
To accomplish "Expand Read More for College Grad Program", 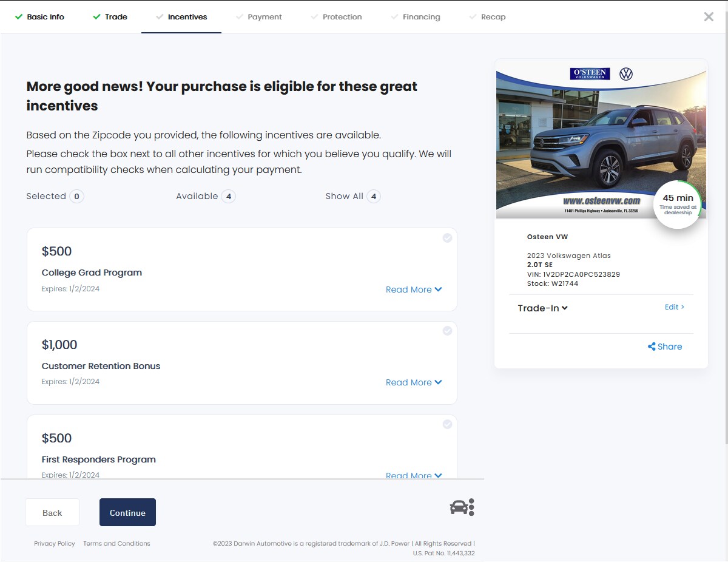I will pos(413,289).
